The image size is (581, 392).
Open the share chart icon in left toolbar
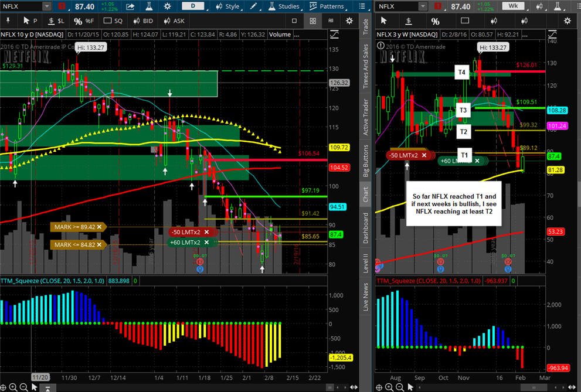coord(130,6)
